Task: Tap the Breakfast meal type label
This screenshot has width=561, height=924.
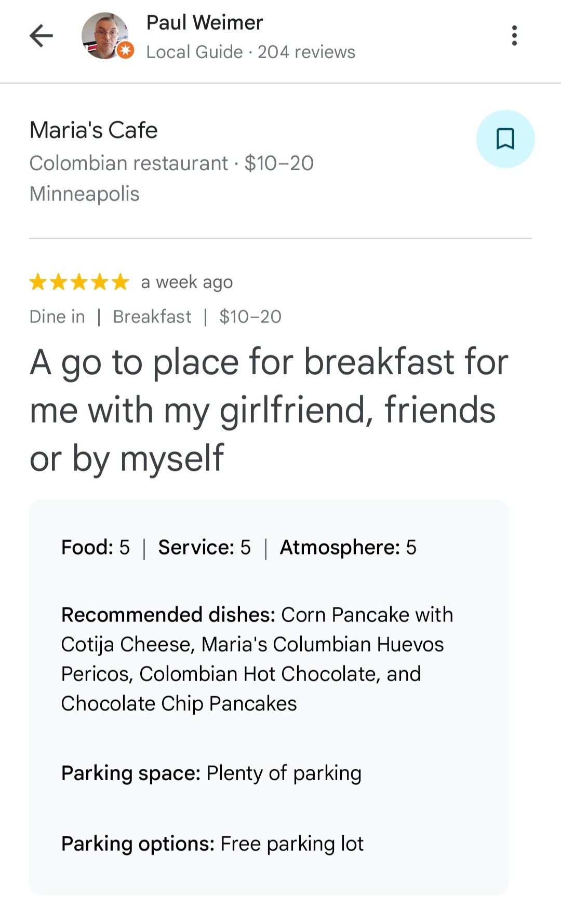Action: [x=152, y=317]
